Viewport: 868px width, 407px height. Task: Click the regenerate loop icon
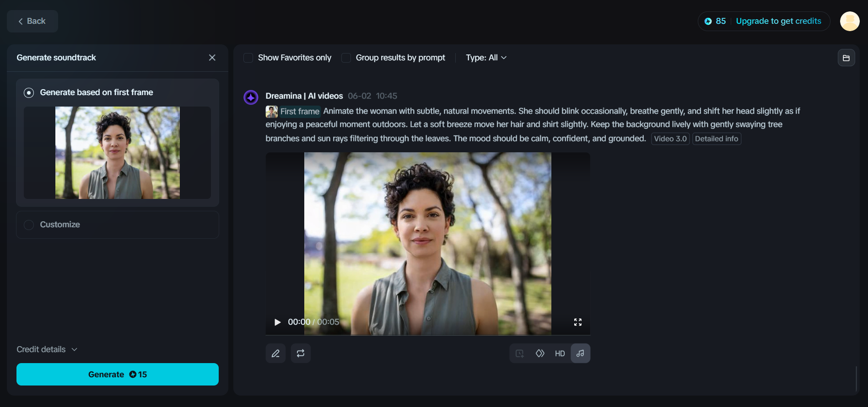[x=301, y=353]
